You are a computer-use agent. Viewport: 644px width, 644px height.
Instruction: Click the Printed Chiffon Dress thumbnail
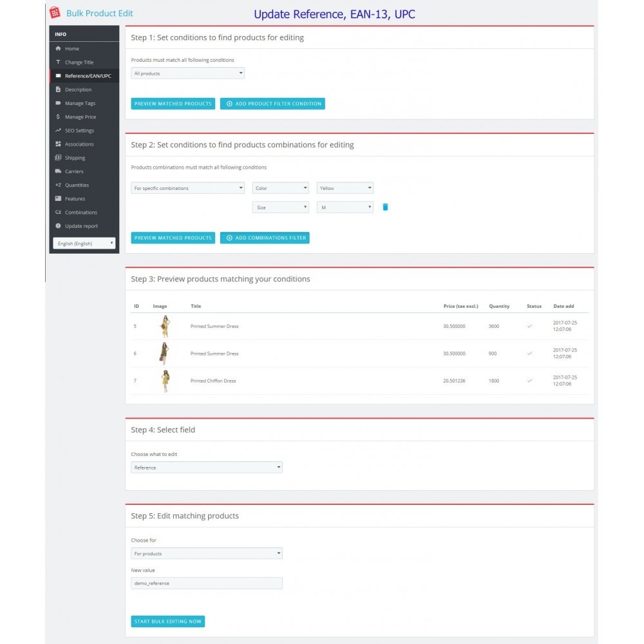pos(165,381)
